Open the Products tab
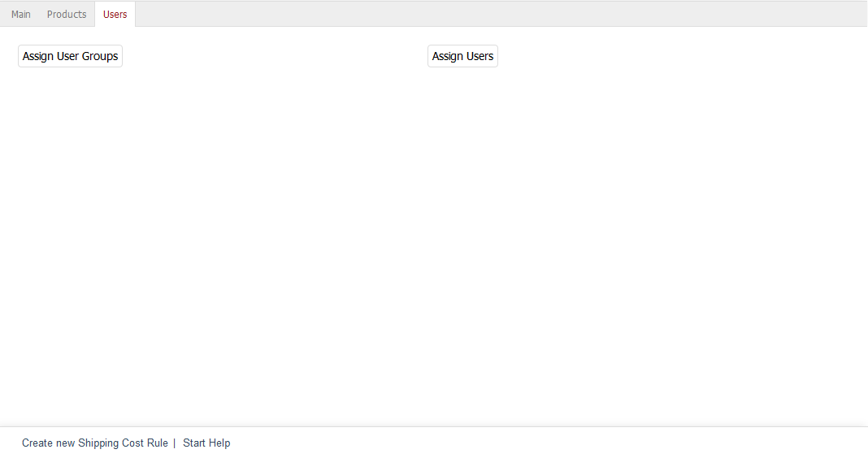The height and width of the screenshot is (458, 868). 67,15
